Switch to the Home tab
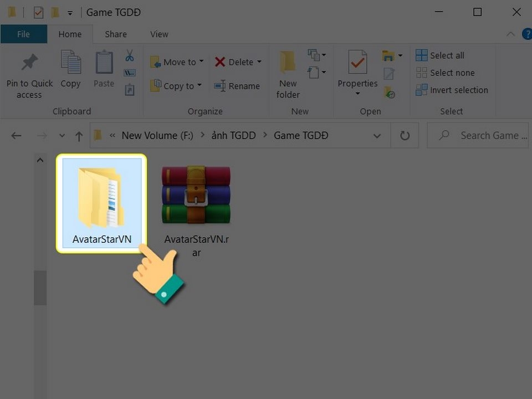Image resolution: width=532 pixels, height=399 pixels. [x=70, y=34]
